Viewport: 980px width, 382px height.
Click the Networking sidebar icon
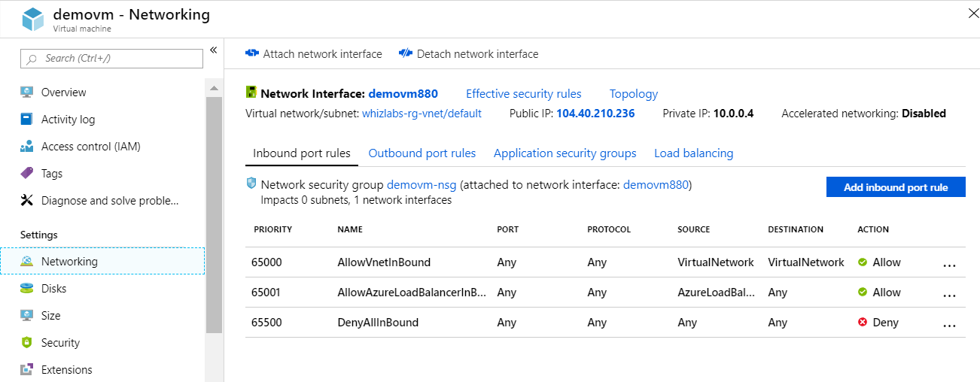(x=27, y=262)
